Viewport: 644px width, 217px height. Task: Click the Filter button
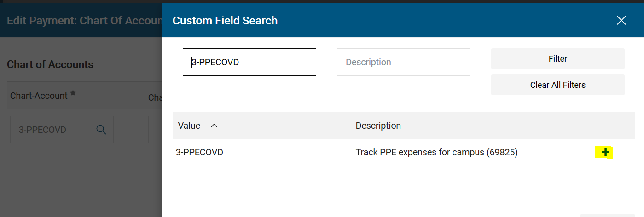(558, 58)
